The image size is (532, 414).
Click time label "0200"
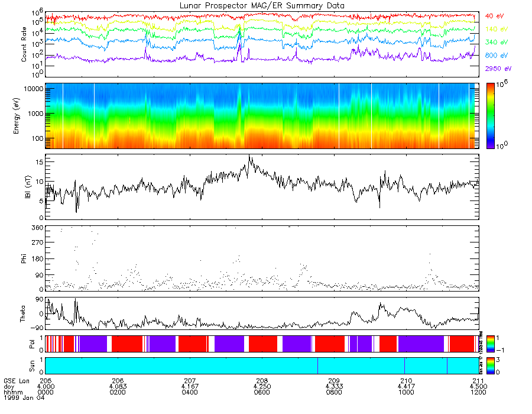point(118,392)
